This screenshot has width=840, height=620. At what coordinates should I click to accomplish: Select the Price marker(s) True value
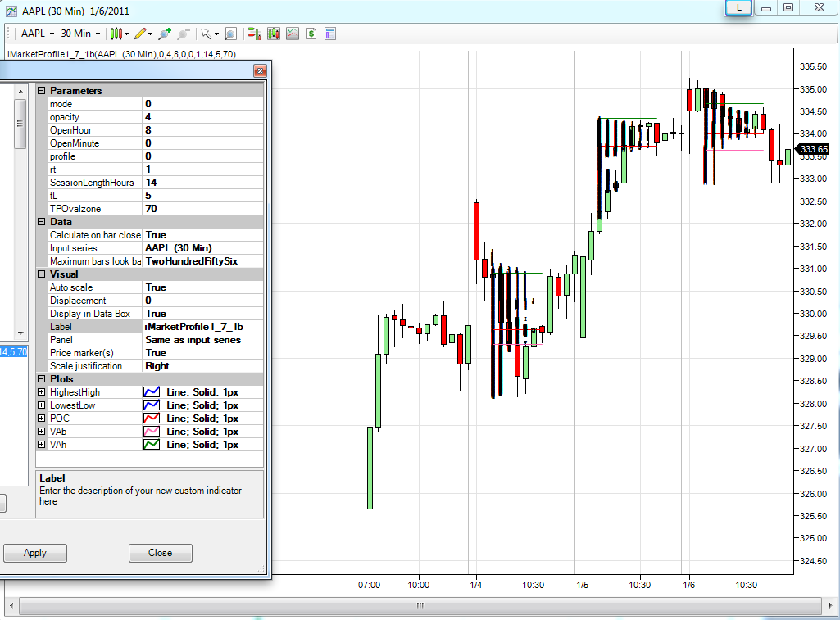click(203, 353)
